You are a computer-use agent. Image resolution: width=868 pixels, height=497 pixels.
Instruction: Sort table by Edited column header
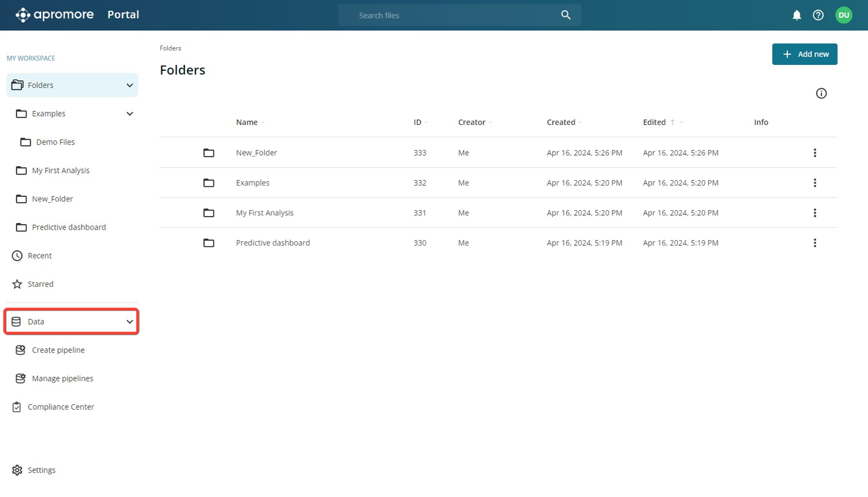pyautogui.click(x=654, y=123)
